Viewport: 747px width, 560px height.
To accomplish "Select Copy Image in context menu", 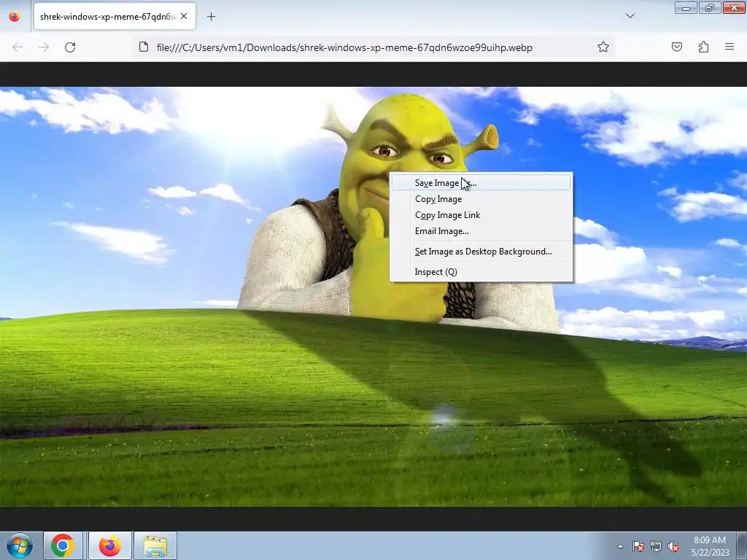I will click(481, 199).
